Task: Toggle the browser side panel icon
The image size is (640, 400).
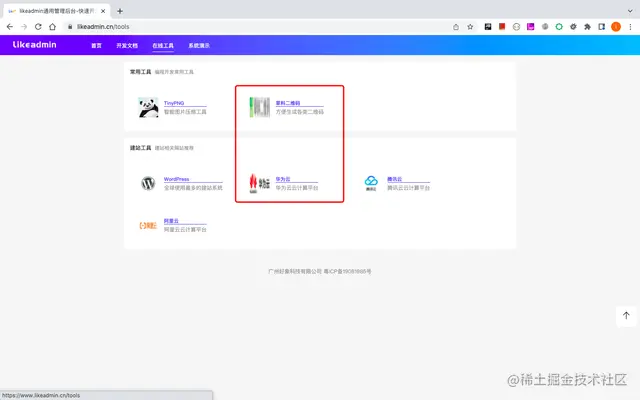Action: [x=601, y=27]
